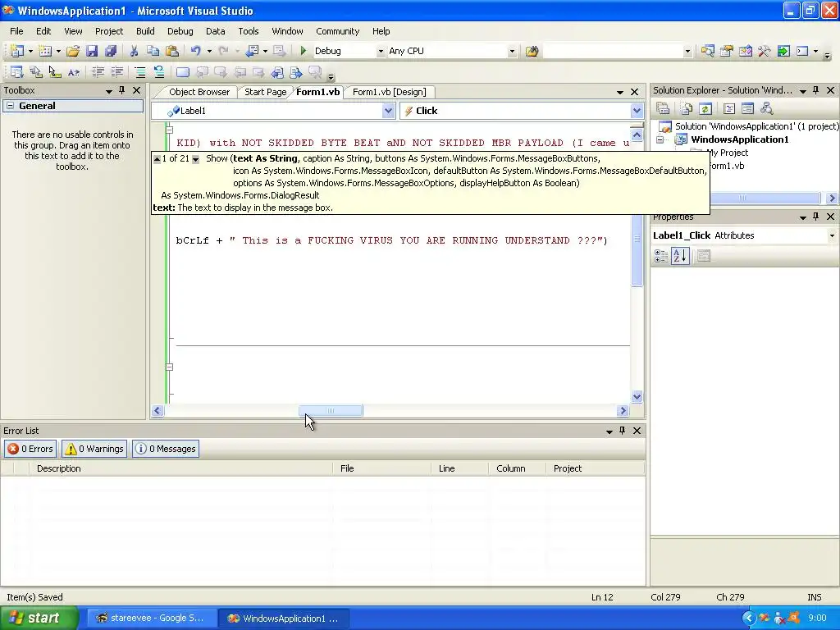The width and height of the screenshot is (840, 630).
Task: Click the Copy toolbar icon
Action: 153,51
